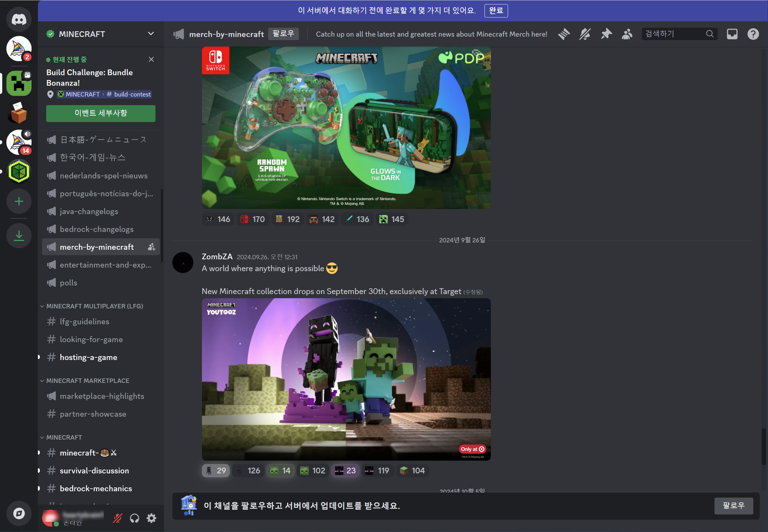Toggle microphone mute in user panel

tap(117, 518)
